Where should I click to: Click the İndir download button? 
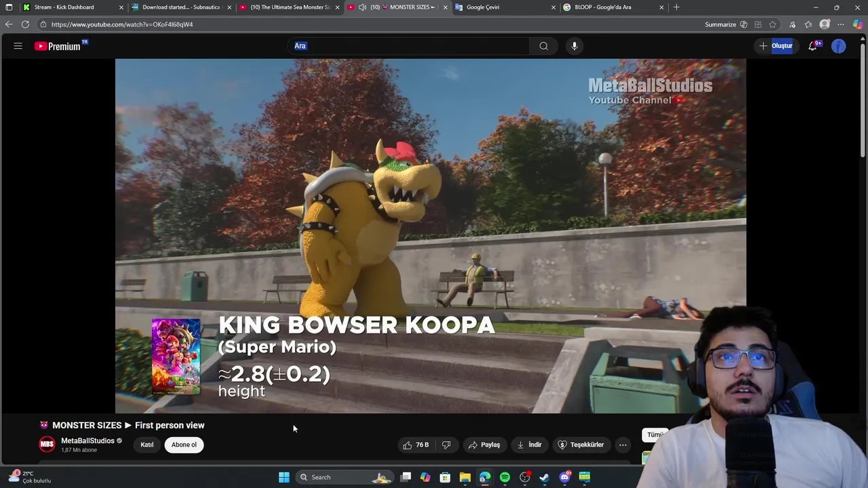tap(529, 445)
